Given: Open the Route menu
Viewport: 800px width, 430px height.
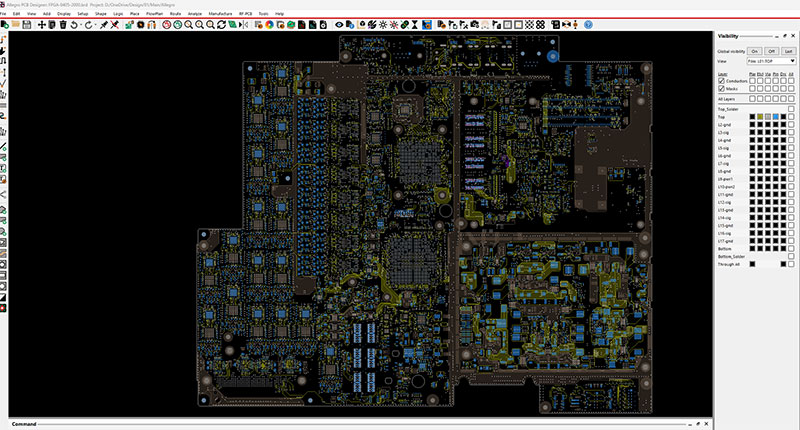Looking at the screenshot, I should pyautogui.click(x=175, y=14).
